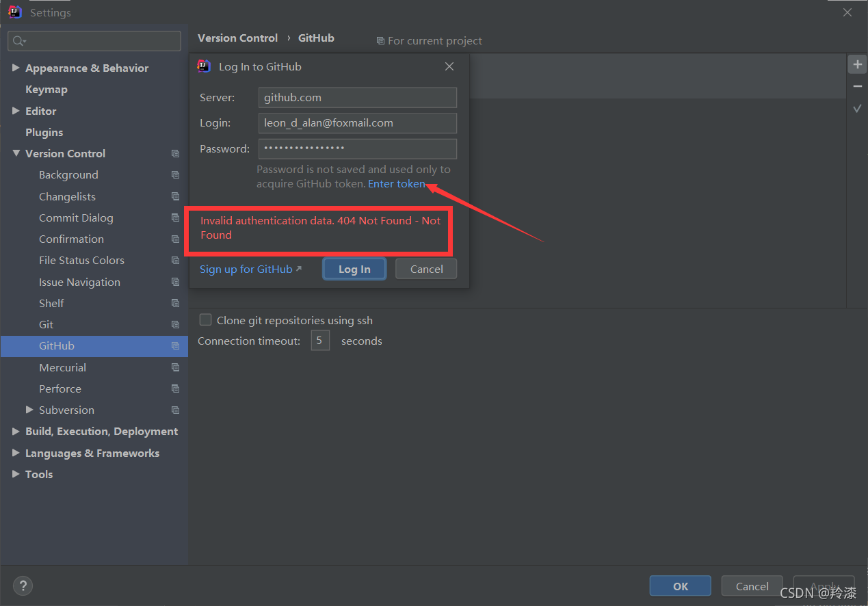Click the project-level icon beside GitHub
Image resolution: width=868 pixels, height=606 pixels.
coord(176,346)
